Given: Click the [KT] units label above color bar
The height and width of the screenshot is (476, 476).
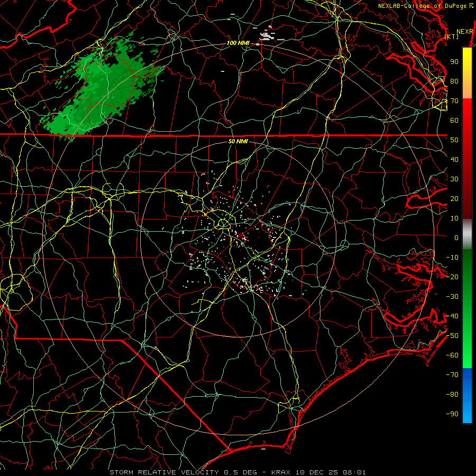Looking at the screenshot, I should [x=452, y=36].
